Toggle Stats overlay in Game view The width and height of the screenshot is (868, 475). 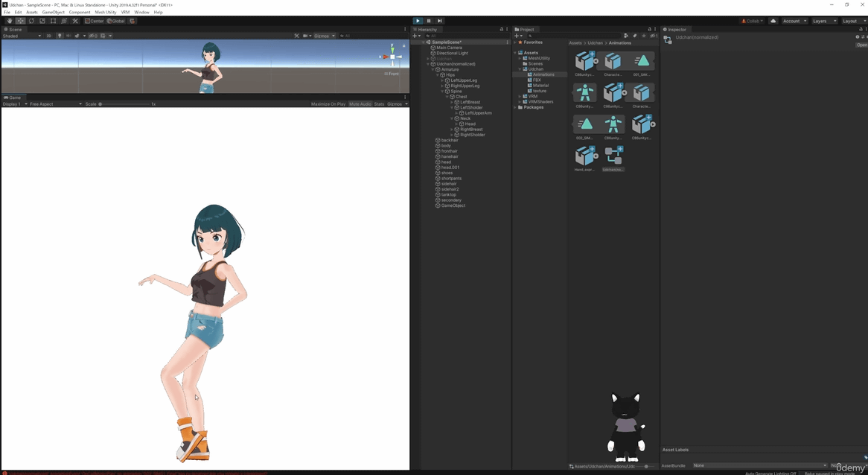[x=379, y=104]
